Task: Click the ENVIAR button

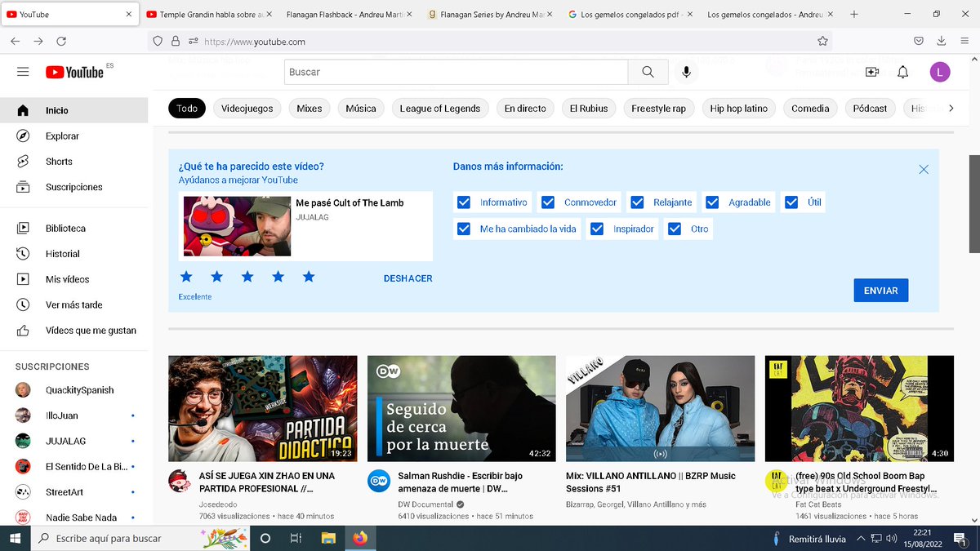Action: 881,291
